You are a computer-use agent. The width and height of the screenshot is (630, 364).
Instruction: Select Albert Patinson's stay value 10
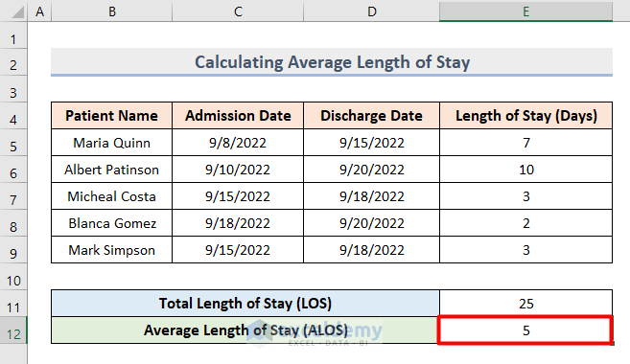[x=525, y=170]
